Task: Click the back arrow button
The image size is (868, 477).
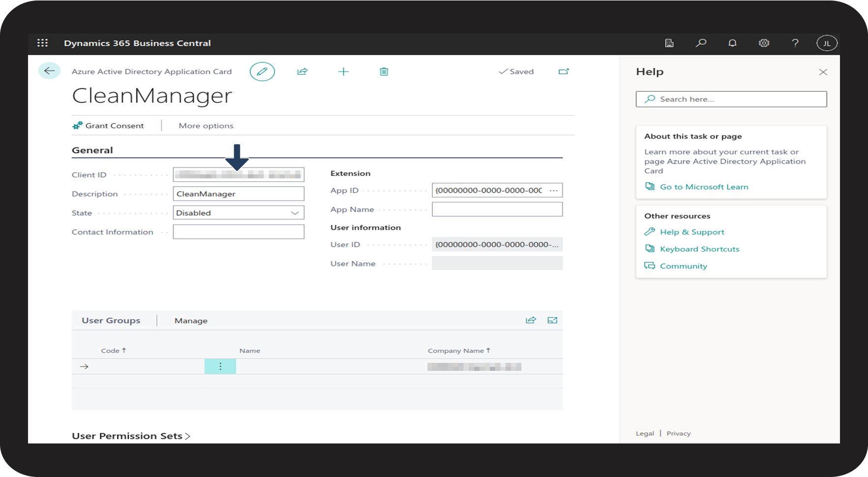Action: 50,71
